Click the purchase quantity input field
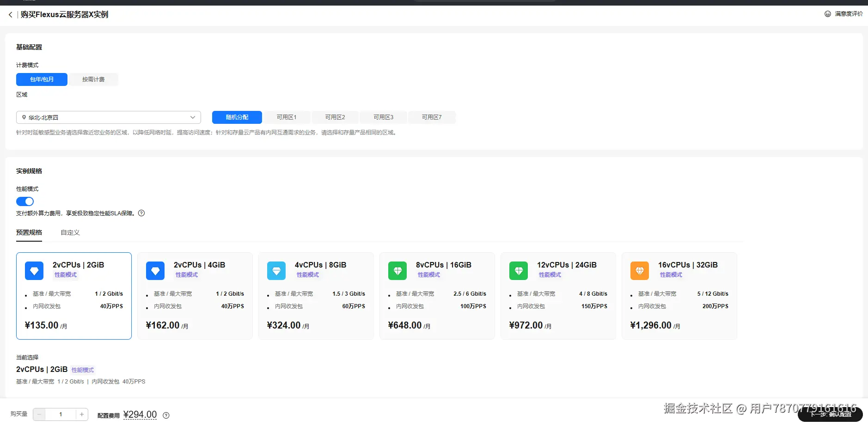 [61, 414]
